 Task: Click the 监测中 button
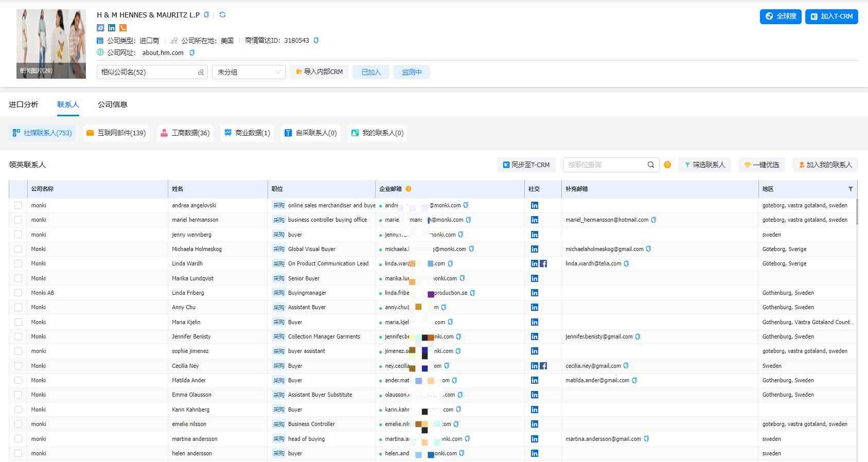click(412, 72)
